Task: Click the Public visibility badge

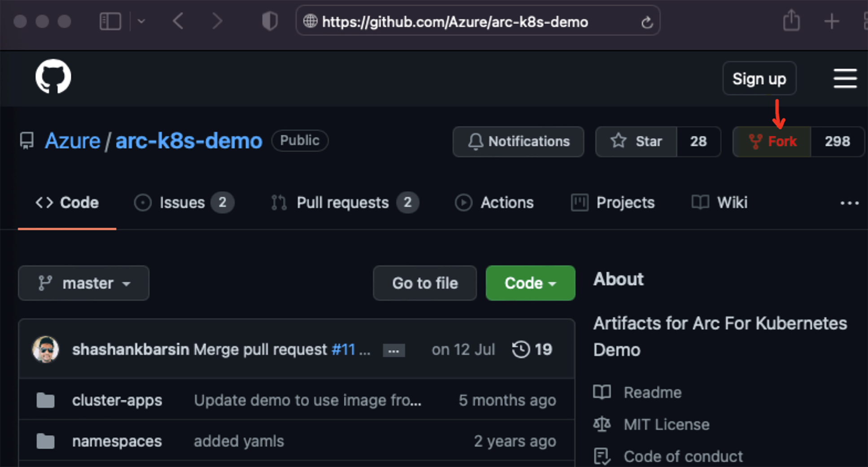Action: (300, 141)
